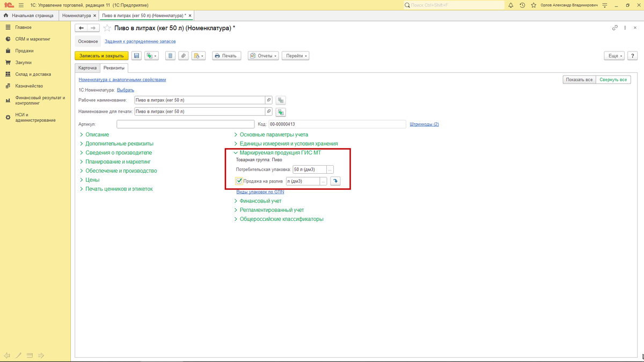This screenshot has width=644, height=362.
Task: Click Записать и закрыть button
Action: 101,56
